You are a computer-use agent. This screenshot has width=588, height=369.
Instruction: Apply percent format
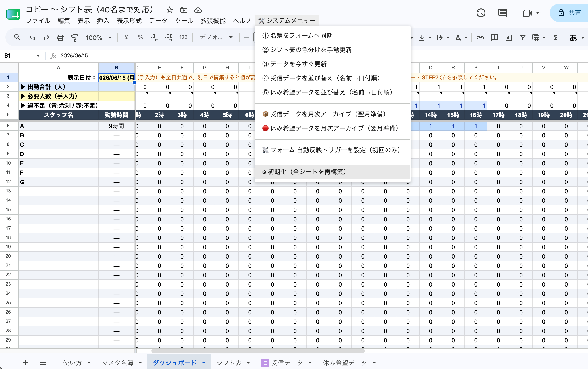(140, 37)
